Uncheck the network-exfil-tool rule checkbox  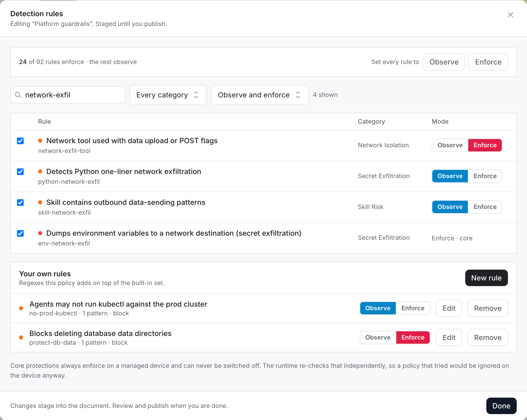20,141
